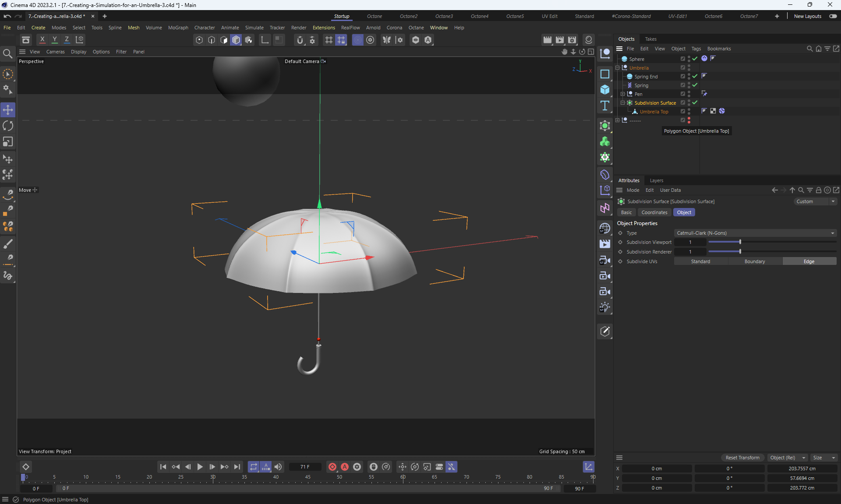Click the Go to End playback icon
This screenshot has width=841, height=504.
pos(237,467)
